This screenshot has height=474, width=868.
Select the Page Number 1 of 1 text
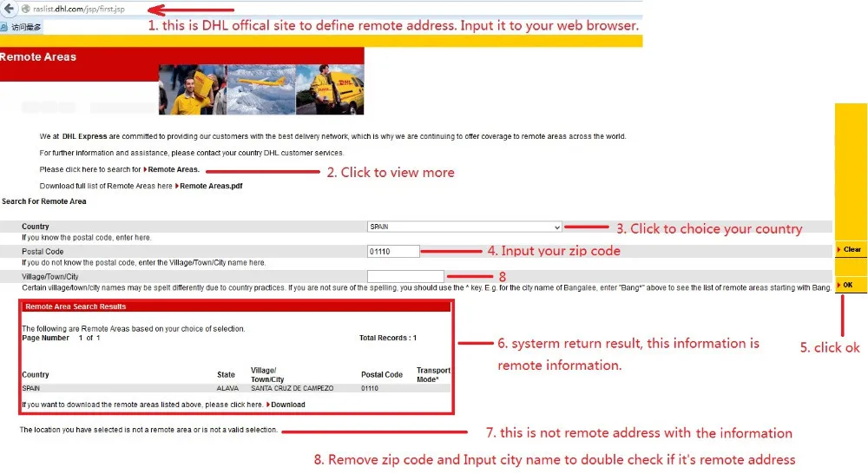click(x=61, y=338)
